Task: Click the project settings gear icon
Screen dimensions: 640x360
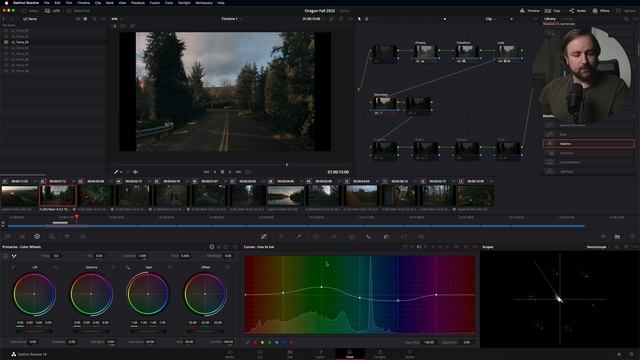Action: click(631, 354)
